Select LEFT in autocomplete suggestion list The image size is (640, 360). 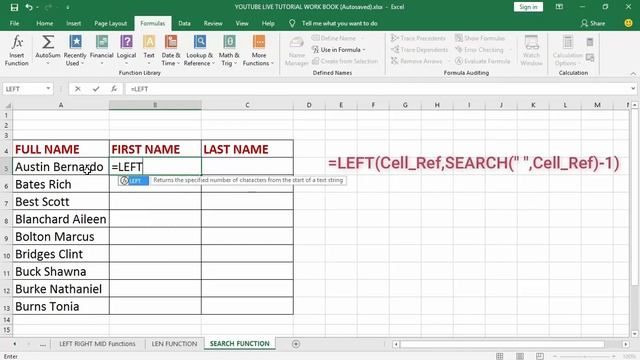[x=133, y=180]
